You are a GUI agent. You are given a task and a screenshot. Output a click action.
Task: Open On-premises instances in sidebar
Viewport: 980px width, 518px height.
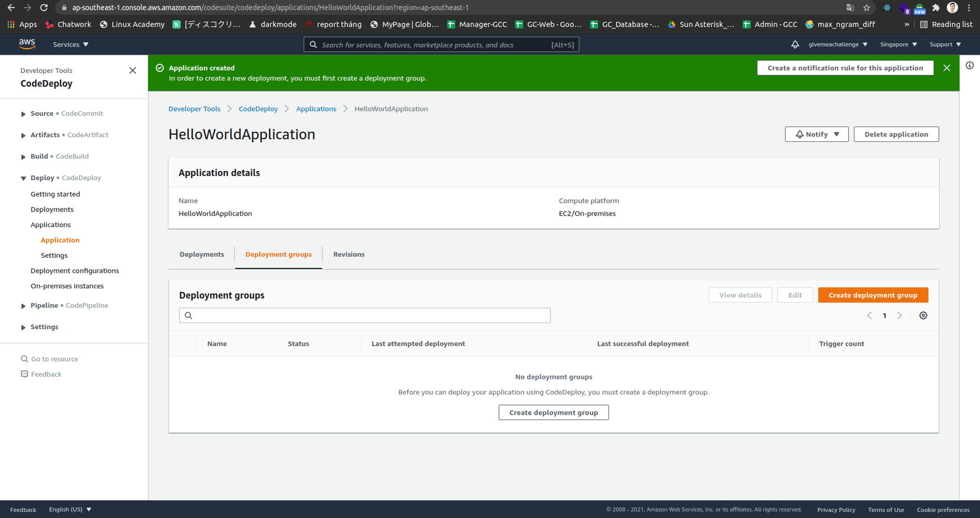tap(67, 286)
